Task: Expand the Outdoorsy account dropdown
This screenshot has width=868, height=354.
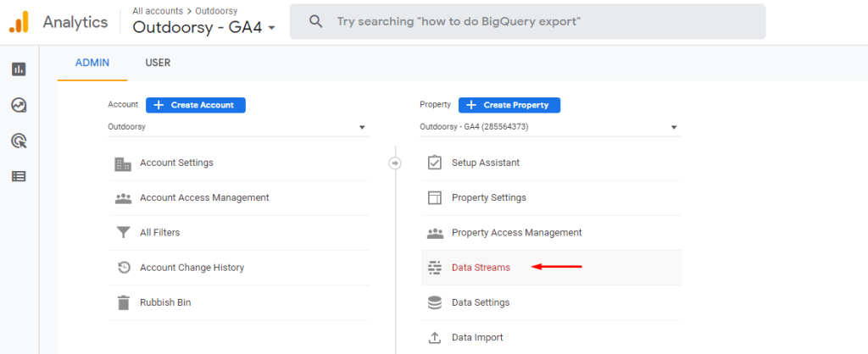Action: (x=238, y=127)
